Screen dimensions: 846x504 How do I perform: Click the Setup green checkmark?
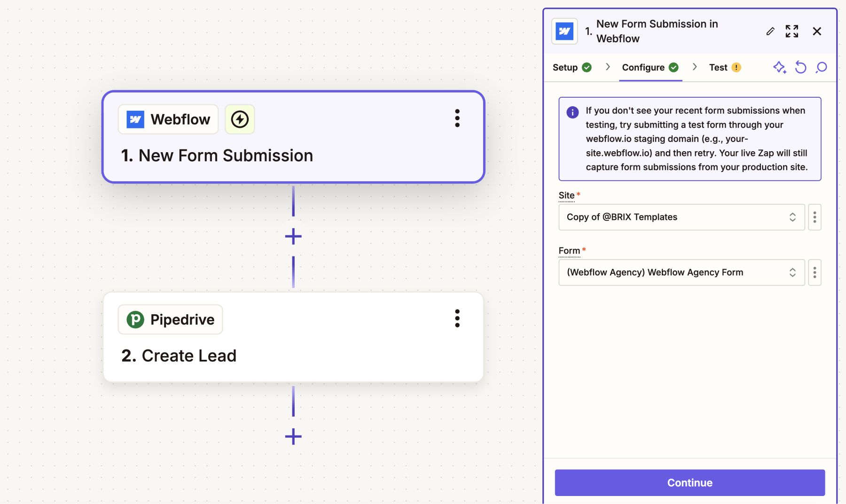(x=587, y=68)
